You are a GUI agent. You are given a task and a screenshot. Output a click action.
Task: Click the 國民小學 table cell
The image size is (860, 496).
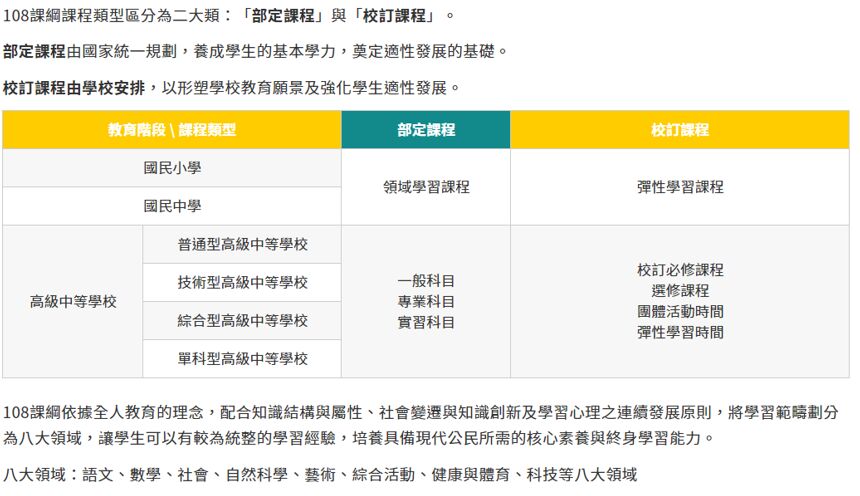pos(172,168)
